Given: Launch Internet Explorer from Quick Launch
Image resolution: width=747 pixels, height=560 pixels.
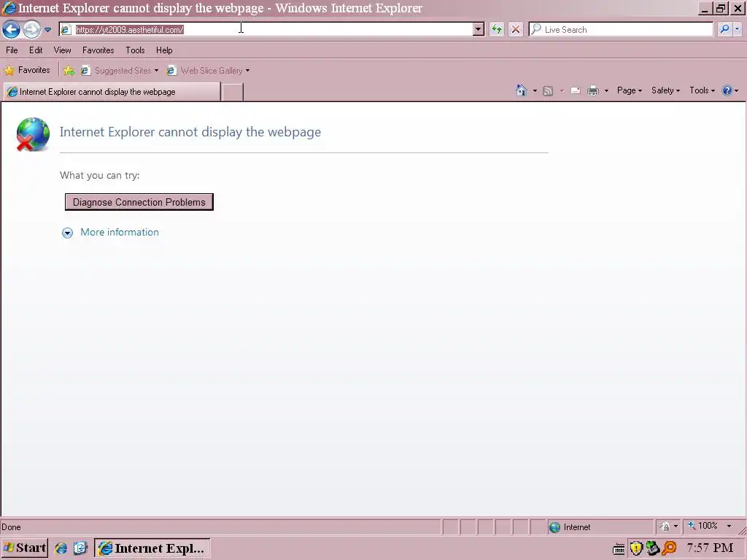Looking at the screenshot, I should point(61,548).
